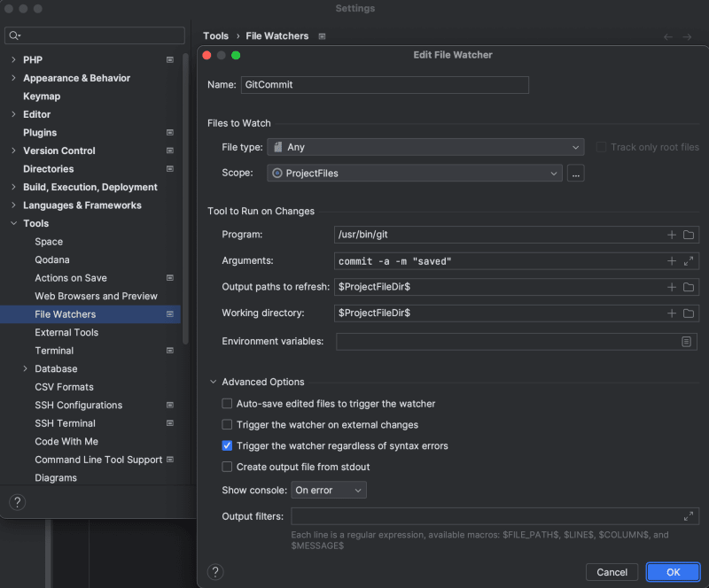The image size is (709, 588).
Task: Insert macro in Arguments field
Action: pyautogui.click(x=672, y=260)
